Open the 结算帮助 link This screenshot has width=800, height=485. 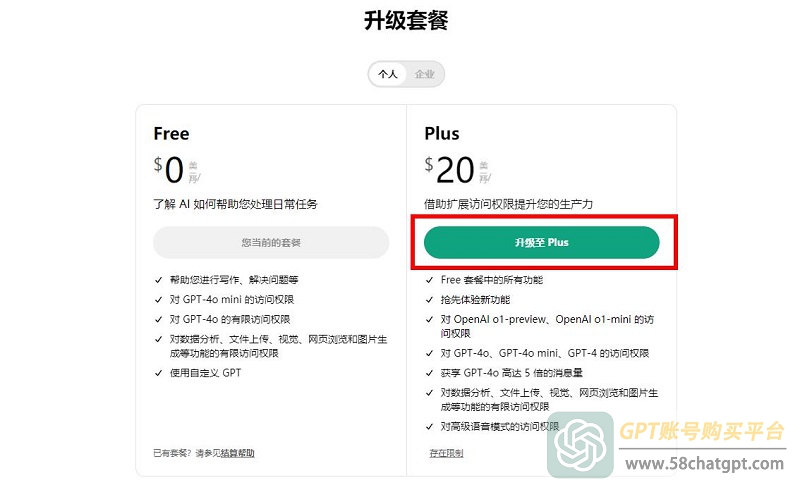click(x=238, y=453)
